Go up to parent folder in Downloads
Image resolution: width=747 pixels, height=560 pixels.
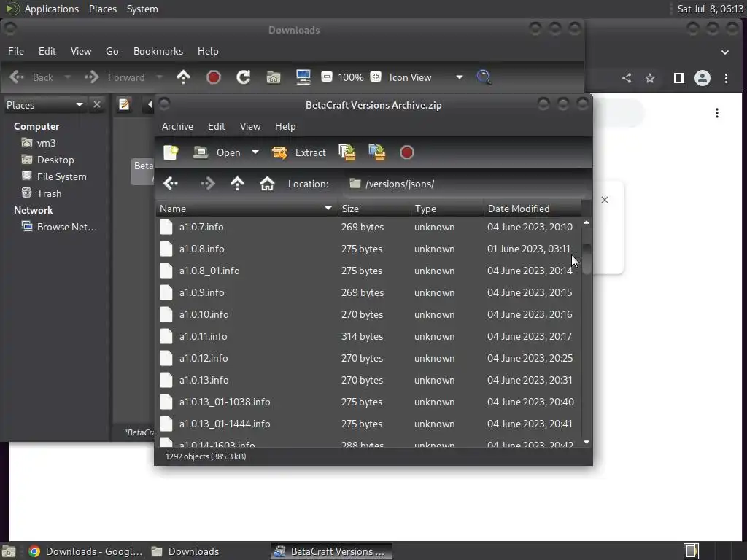coord(183,77)
